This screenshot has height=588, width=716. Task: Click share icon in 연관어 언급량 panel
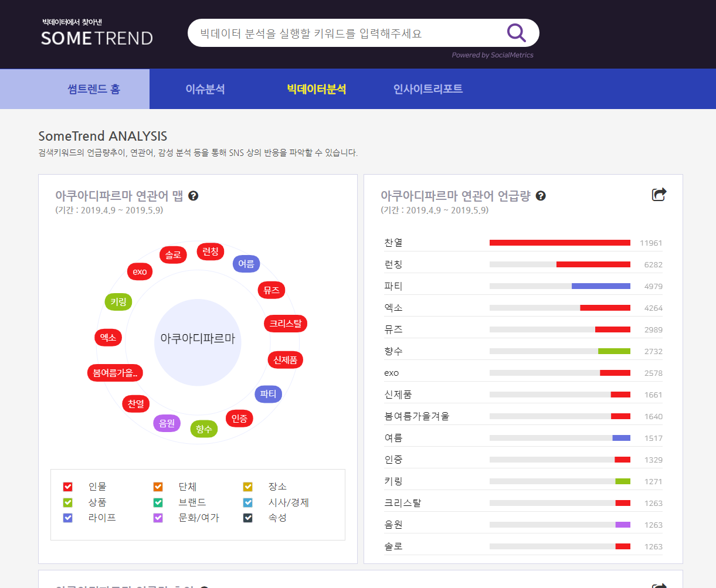659,195
